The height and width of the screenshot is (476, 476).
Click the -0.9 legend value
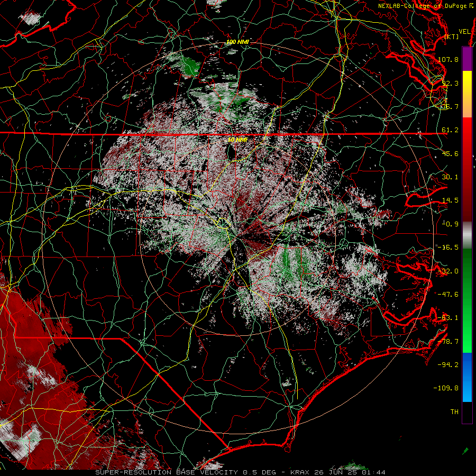click(450, 224)
